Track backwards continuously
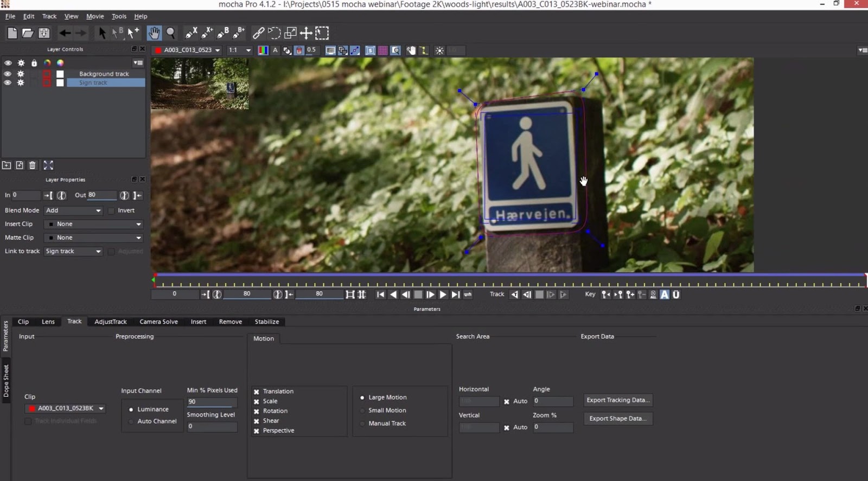The height and width of the screenshot is (481, 868). pyautogui.click(x=514, y=294)
